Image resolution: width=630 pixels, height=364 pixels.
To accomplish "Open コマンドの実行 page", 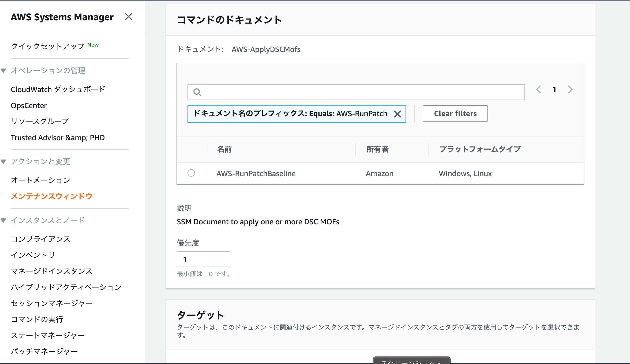I will coord(37,319).
